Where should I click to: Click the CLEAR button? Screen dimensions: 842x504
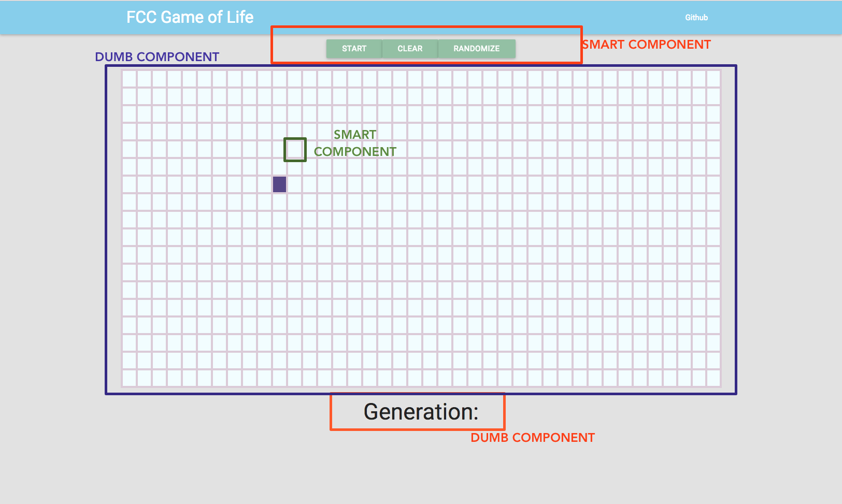click(410, 49)
